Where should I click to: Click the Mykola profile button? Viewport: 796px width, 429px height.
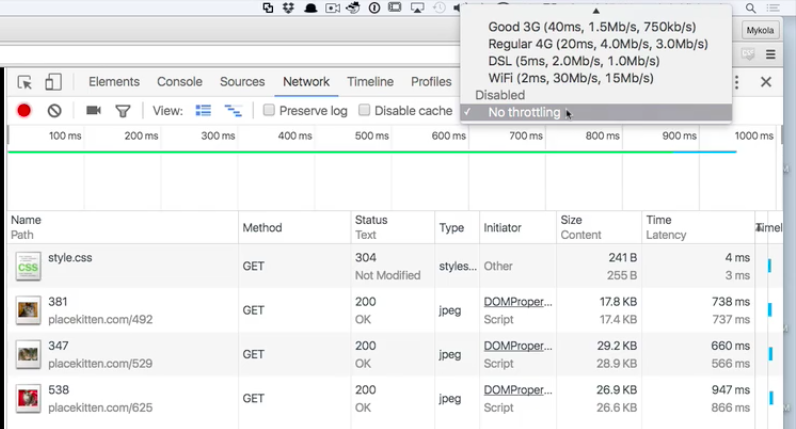point(761,30)
